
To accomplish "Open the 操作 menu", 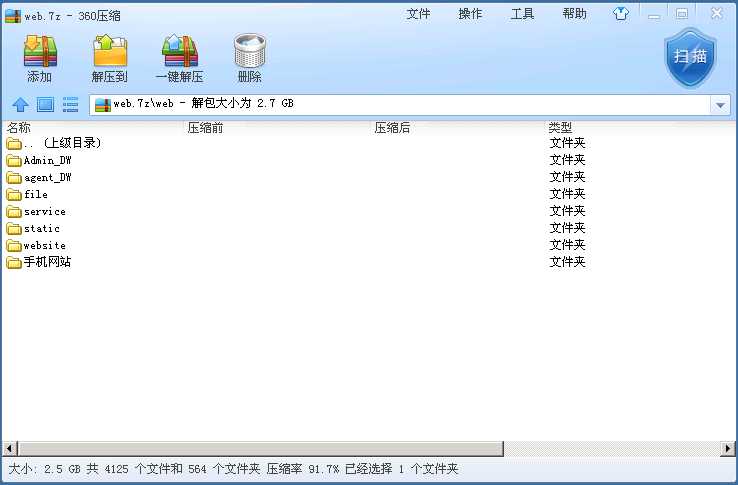I will 470,14.
